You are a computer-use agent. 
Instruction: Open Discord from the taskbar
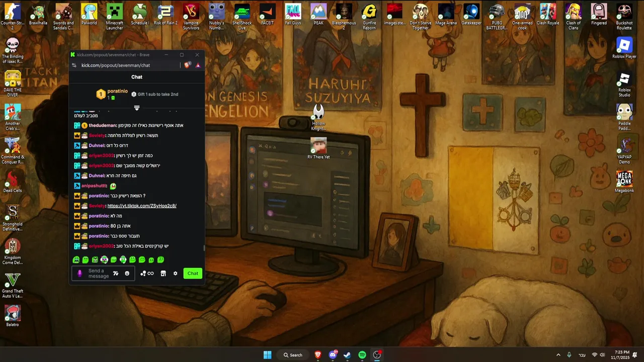tap(333, 355)
